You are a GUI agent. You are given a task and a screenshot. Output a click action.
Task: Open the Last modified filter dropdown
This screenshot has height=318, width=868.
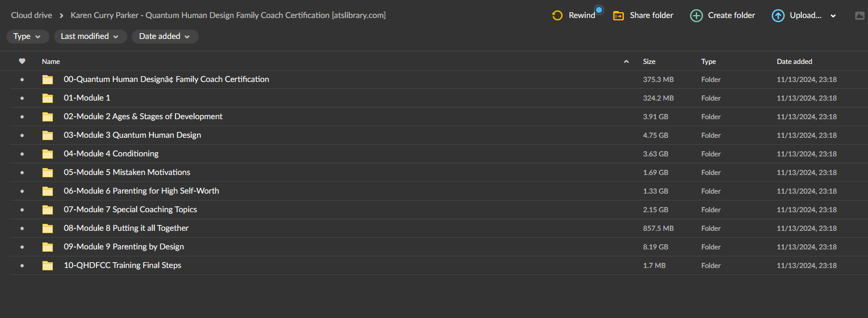coord(90,36)
